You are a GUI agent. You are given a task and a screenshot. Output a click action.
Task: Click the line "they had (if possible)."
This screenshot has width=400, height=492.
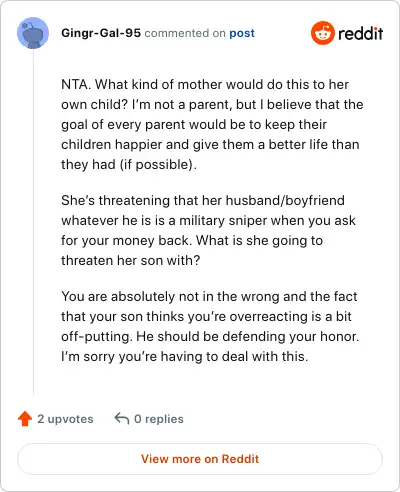[129, 164]
